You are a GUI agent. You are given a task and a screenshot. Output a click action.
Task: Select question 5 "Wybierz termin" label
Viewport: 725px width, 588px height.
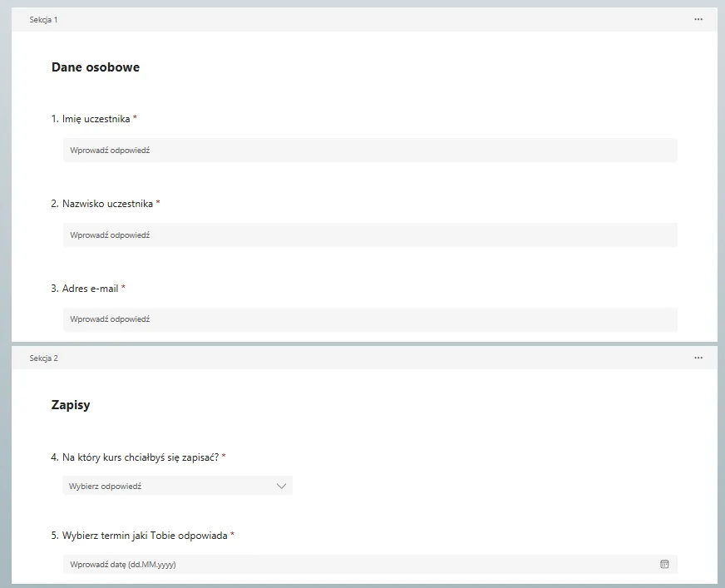(x=145, y=536)
